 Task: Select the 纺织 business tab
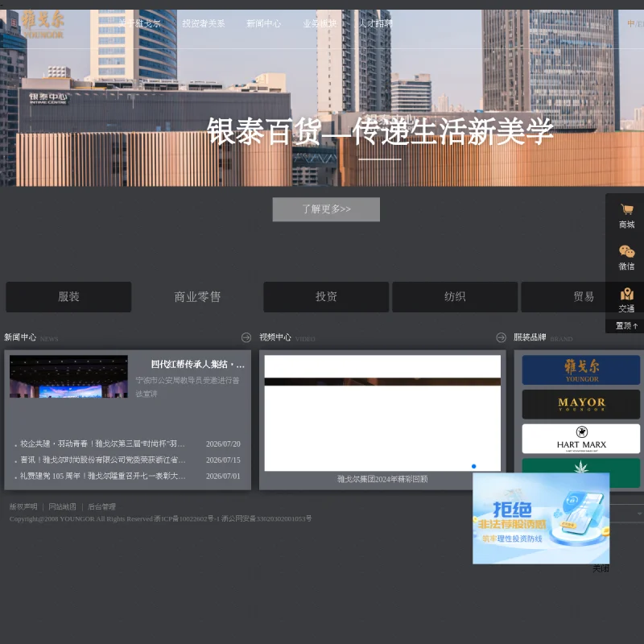pyautogui.click(x=455, y=296)
